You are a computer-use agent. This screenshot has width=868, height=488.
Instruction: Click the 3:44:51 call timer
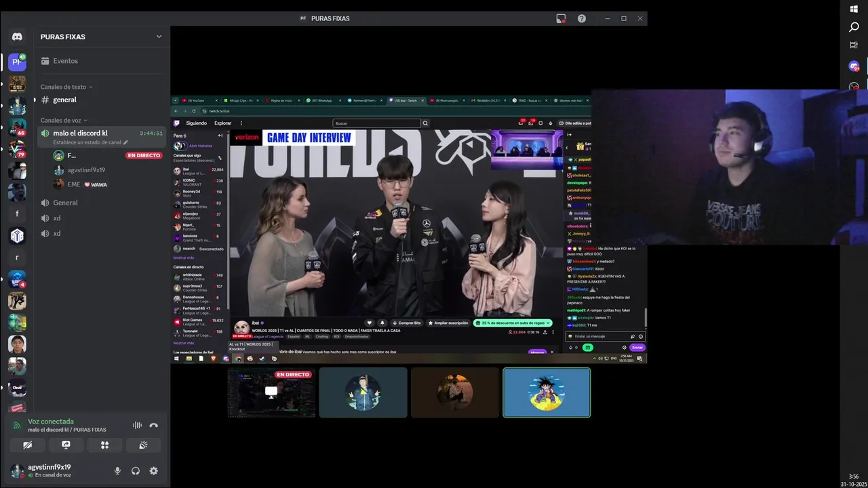point(151,134)
